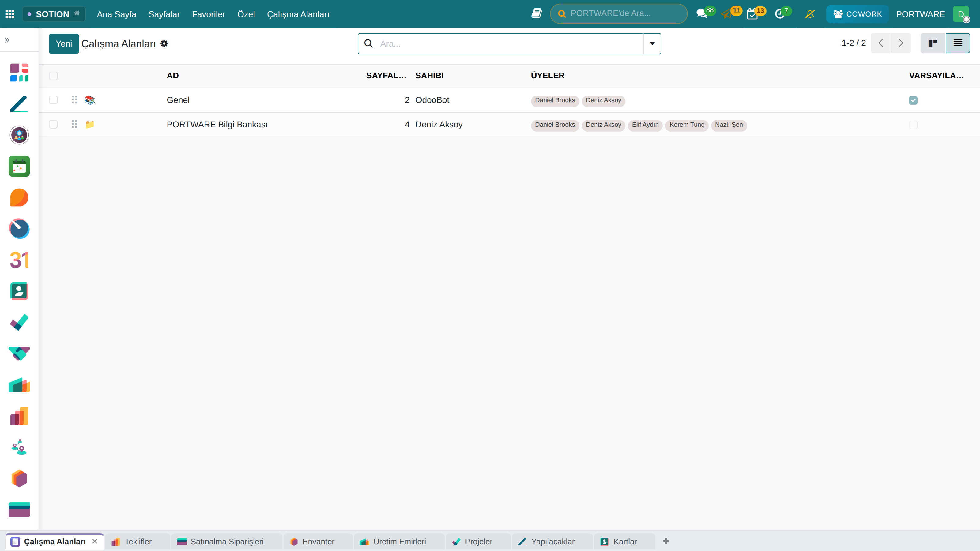Select the Genel row checkbox

click(x=53, y=99)
